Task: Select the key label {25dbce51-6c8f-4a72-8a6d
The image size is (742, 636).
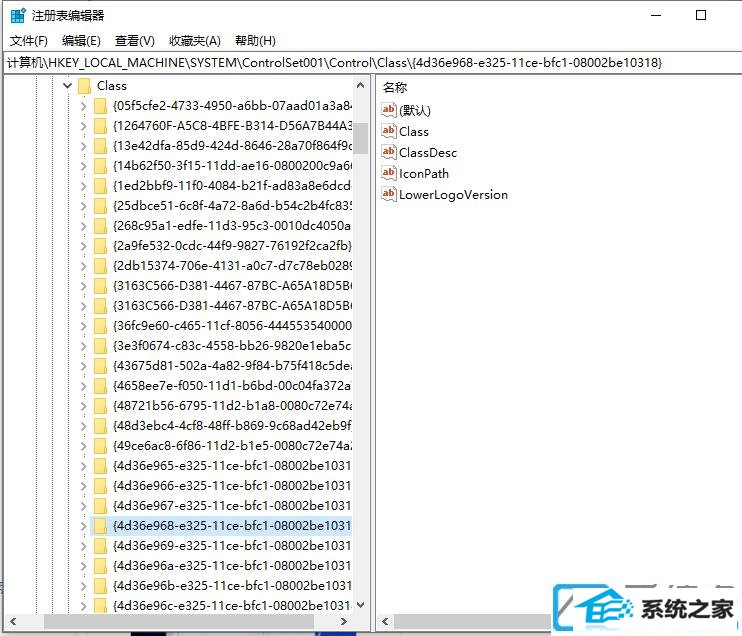Action: click(x=232, y=206)
